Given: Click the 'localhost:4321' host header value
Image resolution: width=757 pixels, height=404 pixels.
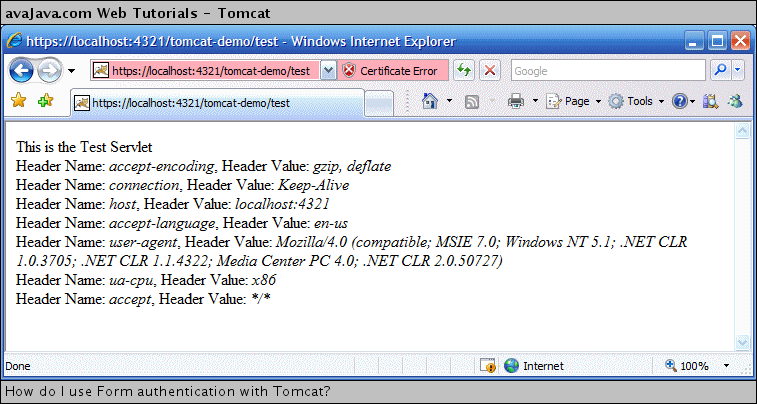Looking at the screenshot, I should coord(282,204).
